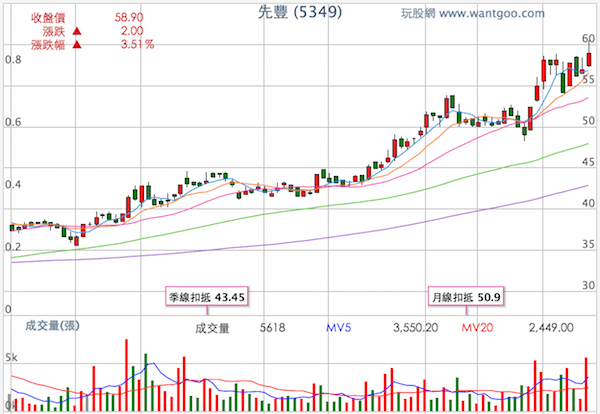
Task: Click the MV20 value 2,449.00
Action: click(551, 328)
